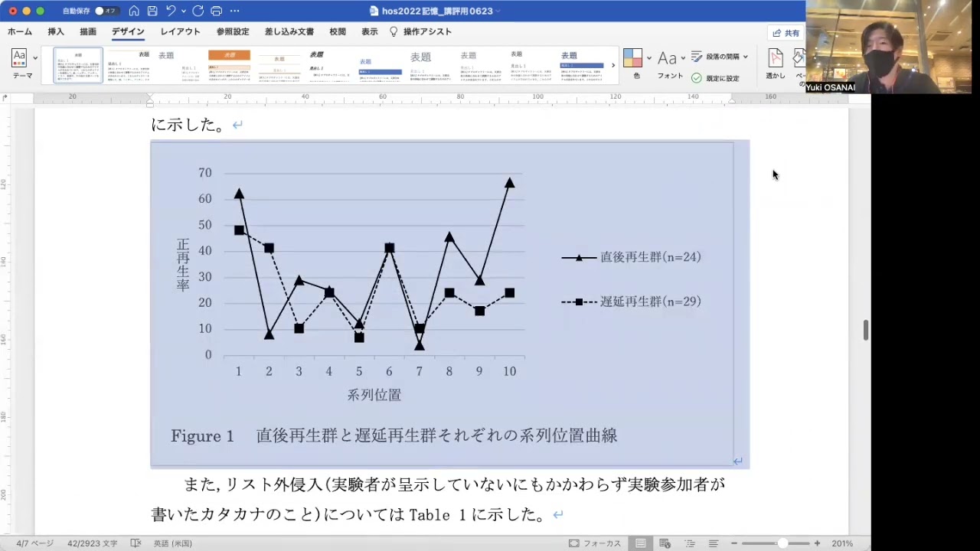980x551 pixels.
Task: Open more quick access options (ellipsis)
Action: coord(234,11)
